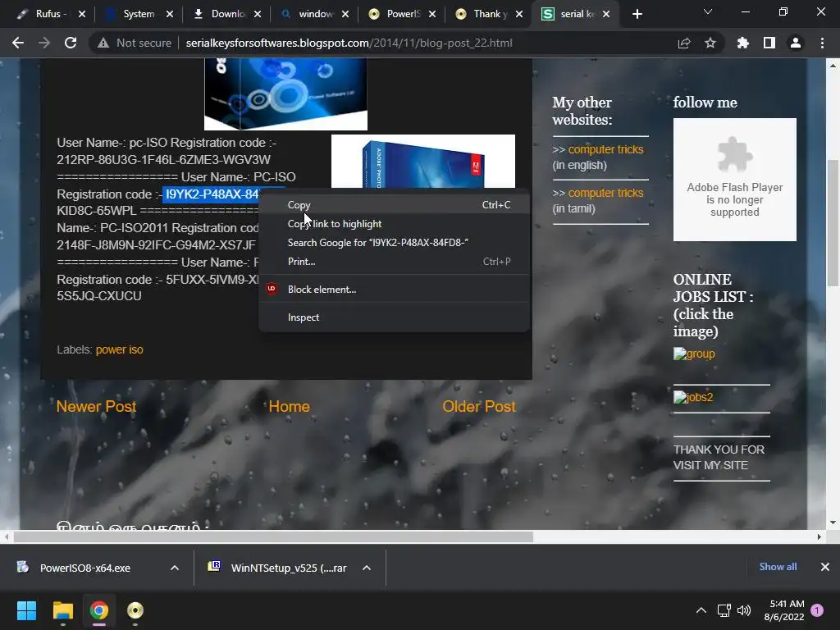Open the group jobs image link
The width and height of the screenshot is (840, 630).
[x=694, y=354]
